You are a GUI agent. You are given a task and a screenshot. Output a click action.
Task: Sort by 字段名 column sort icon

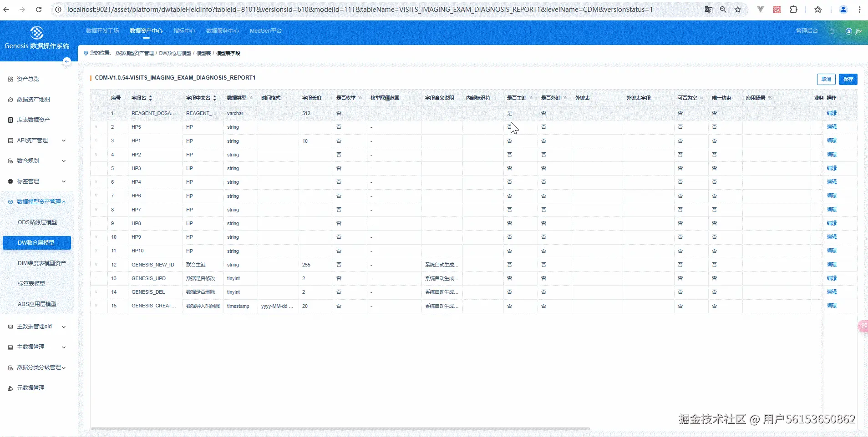[150, 98]
